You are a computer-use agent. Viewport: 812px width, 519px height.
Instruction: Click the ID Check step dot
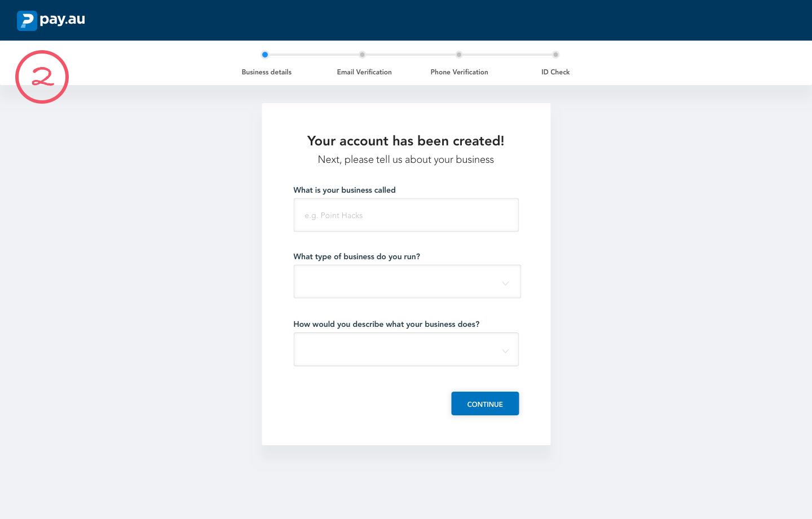[x=555, y=55]
